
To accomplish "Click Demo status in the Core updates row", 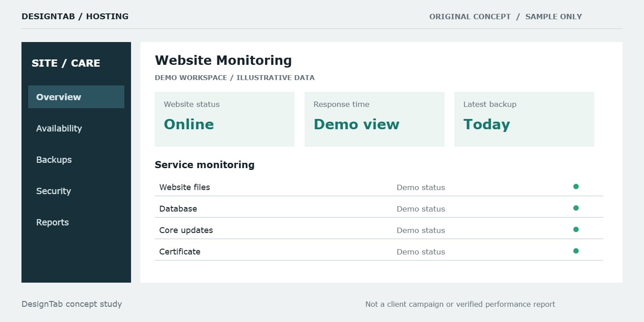I will [421, 230].
